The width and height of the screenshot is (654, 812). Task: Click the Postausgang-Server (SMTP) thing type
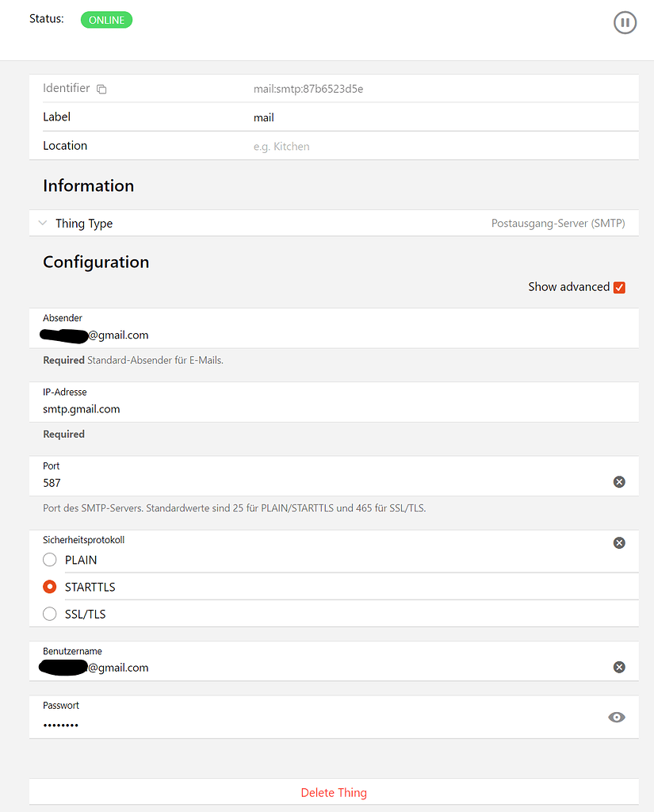click(x=558, y=223)
